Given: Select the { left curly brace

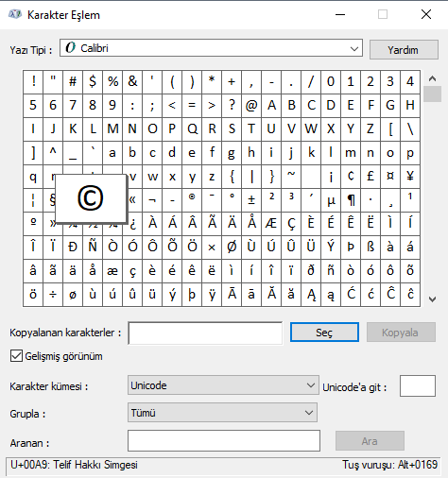Looking at the screenshot, I should tap(232, 177).
